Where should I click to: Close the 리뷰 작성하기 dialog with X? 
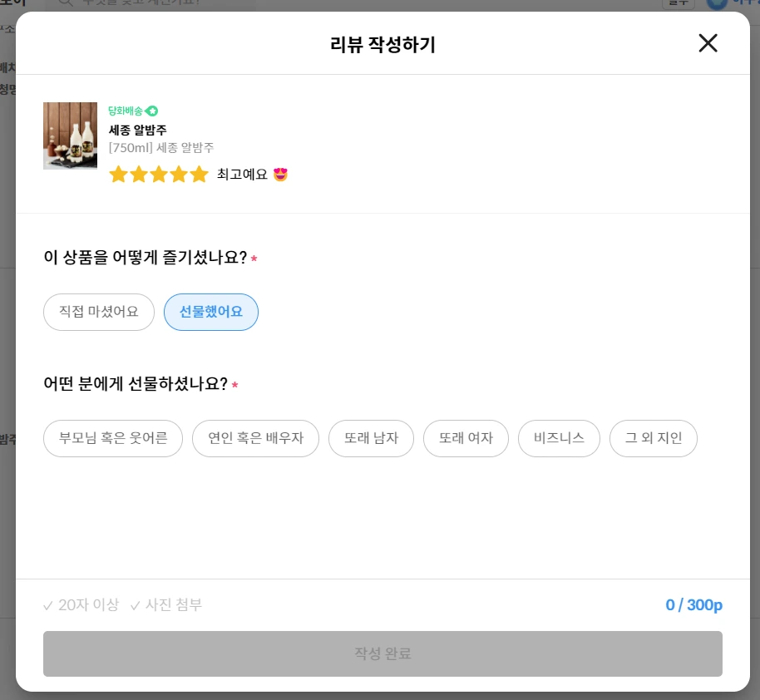pos(708,43)
